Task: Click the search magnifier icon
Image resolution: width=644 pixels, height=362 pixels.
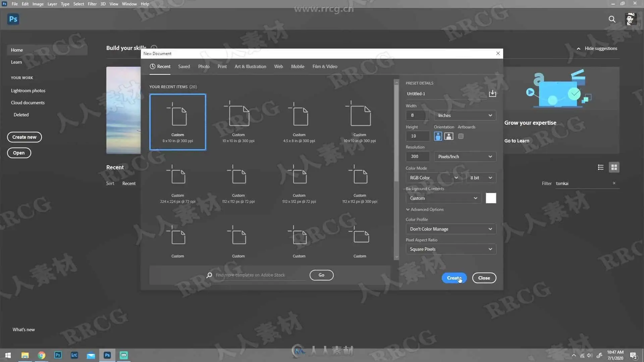Action: (x=612, y=19)
